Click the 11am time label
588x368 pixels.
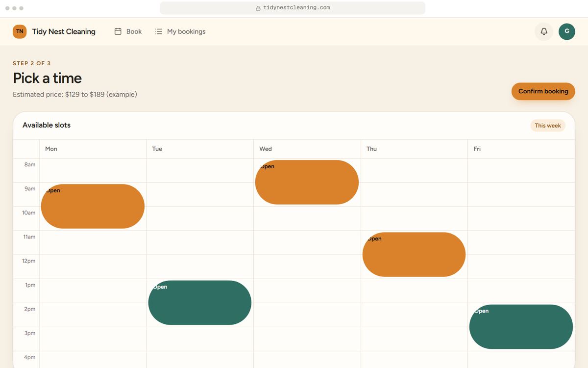tap(29, 237)
